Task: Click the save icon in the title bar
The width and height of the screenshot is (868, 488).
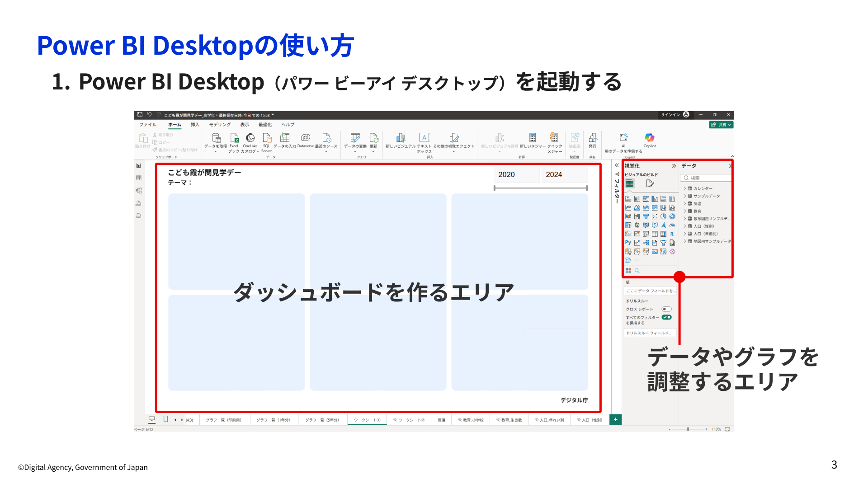Action: pyautogui.click(x=140, y=115)
